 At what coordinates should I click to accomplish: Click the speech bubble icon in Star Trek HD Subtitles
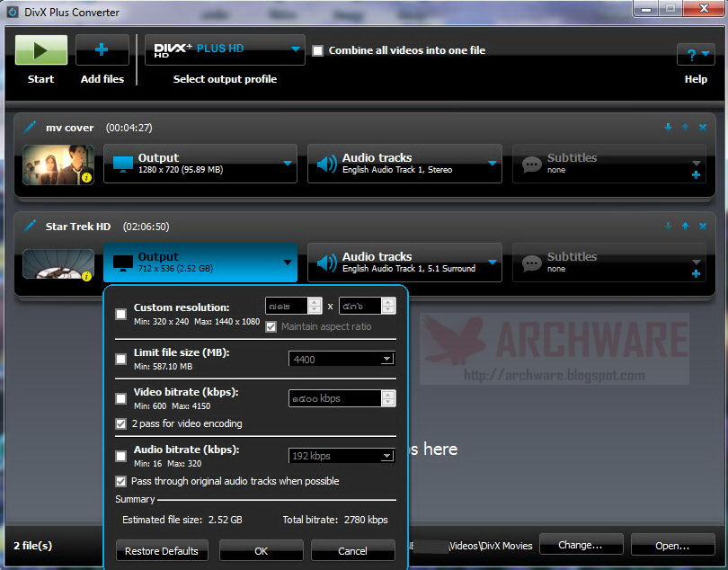point(531,263)
